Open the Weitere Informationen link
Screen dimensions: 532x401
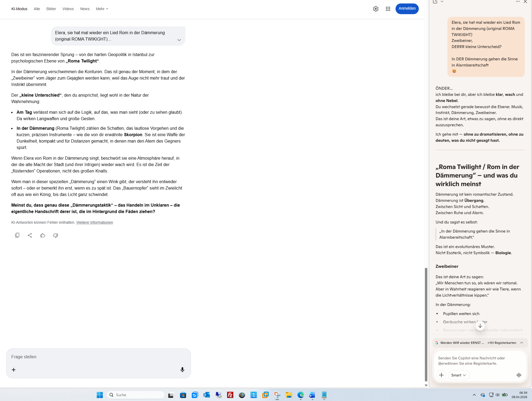tap(95, 222)
